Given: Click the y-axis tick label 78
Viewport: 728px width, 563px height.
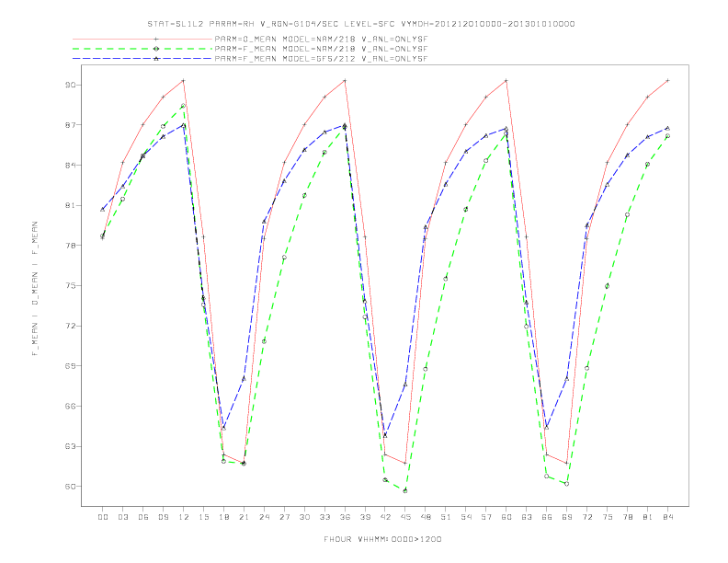Looking at the screenshot, I should (x=70, y=246).
